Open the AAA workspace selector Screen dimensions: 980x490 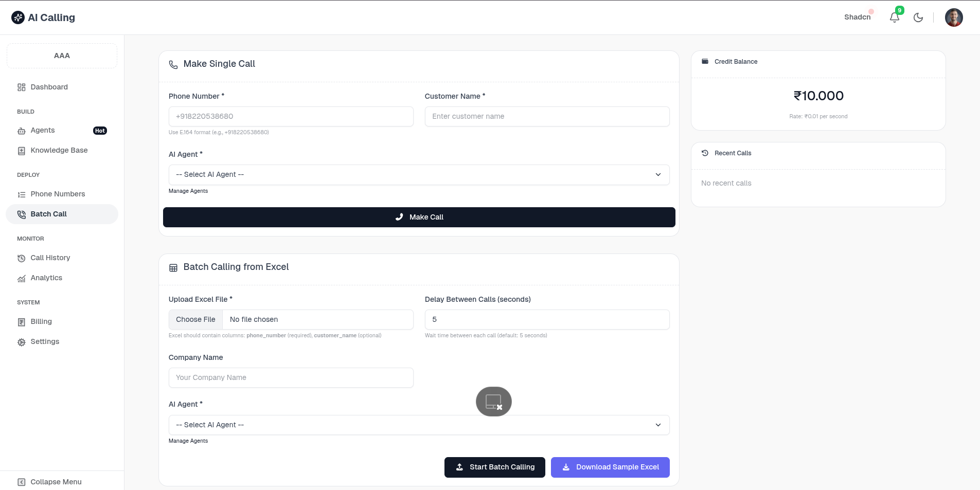click(x=62, y=56)
